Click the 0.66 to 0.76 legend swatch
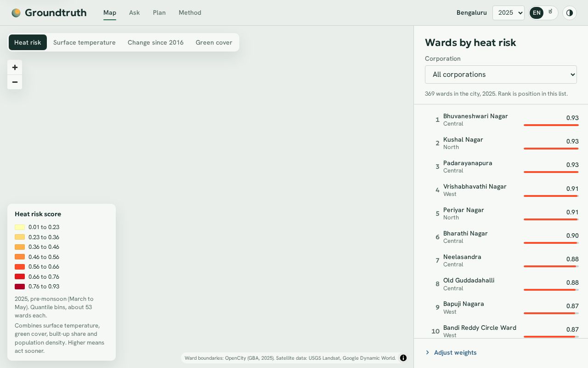Screen dimensions: 588x368 [20, 276]
